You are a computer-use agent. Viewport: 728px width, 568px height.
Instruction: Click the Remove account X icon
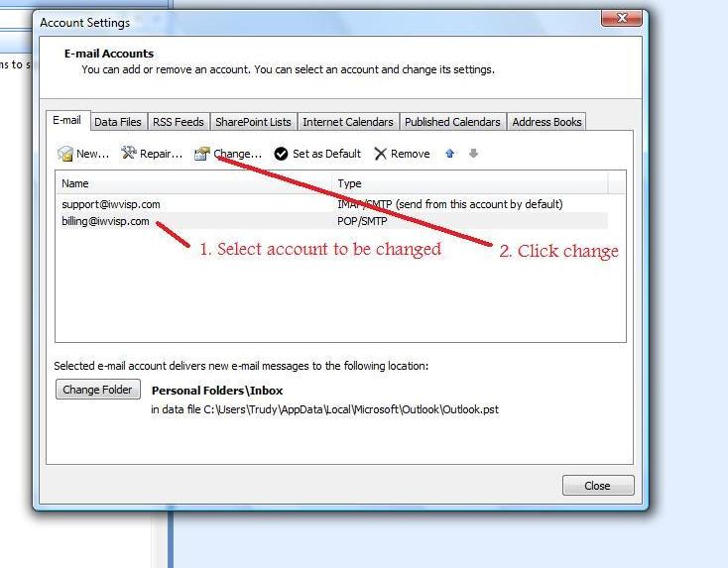coord(381,154)
